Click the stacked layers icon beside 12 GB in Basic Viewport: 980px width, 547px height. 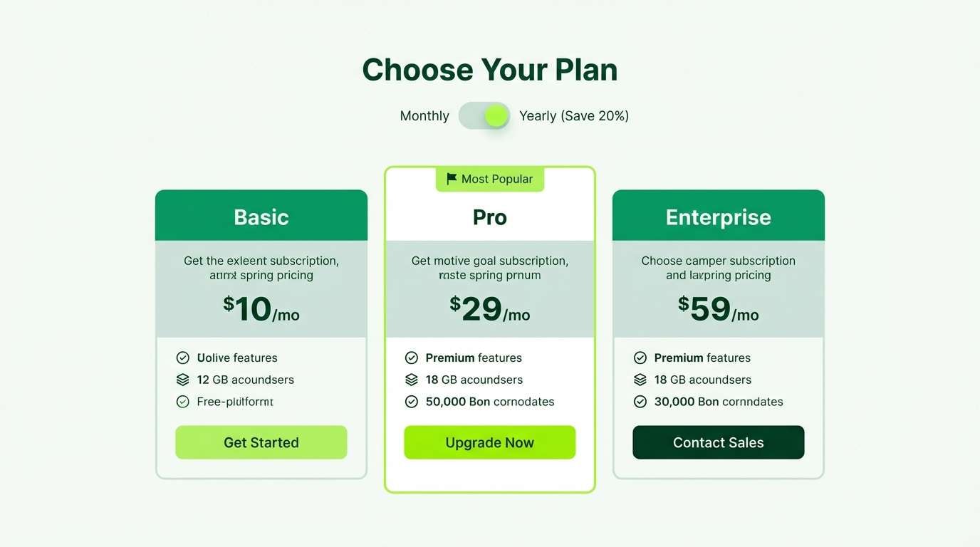(x=183, y=380)
